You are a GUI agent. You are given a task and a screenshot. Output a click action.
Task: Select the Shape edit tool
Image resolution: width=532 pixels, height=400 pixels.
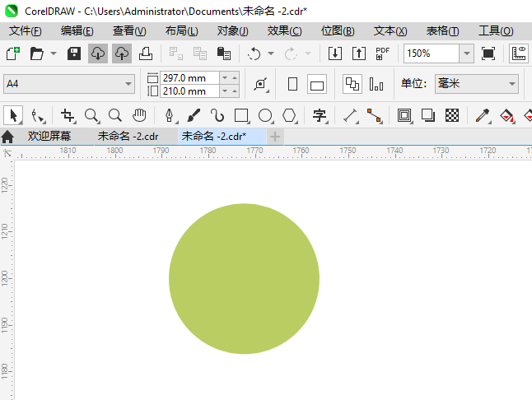pyautogui.click(x=38, y=115)
